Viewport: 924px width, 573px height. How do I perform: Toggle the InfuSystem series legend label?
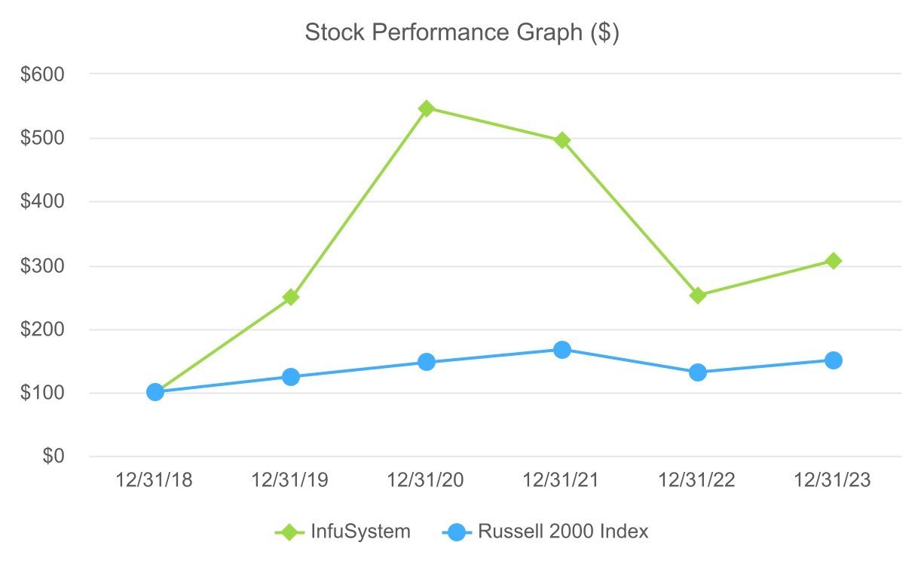tap(360, 532)
